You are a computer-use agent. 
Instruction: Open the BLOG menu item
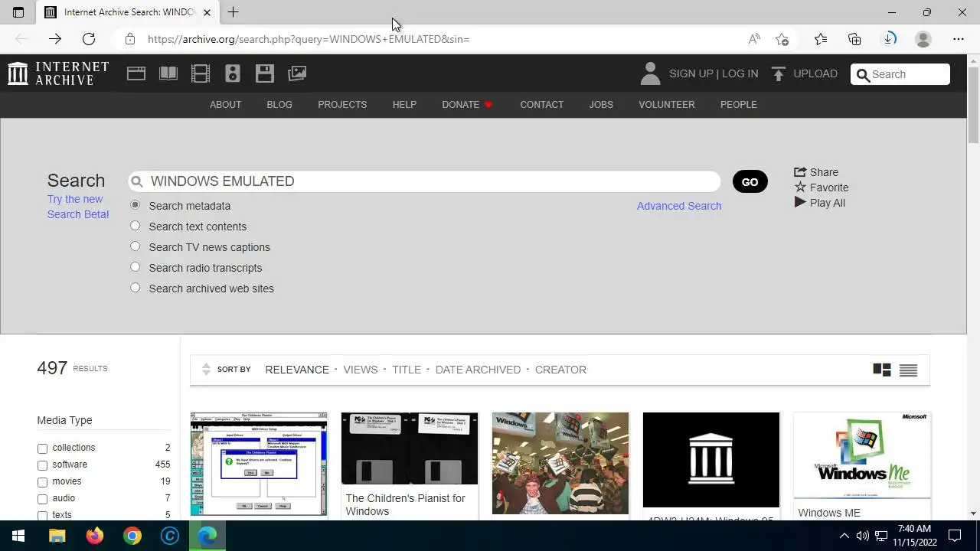pyautogui.click(x=279, y=104)
